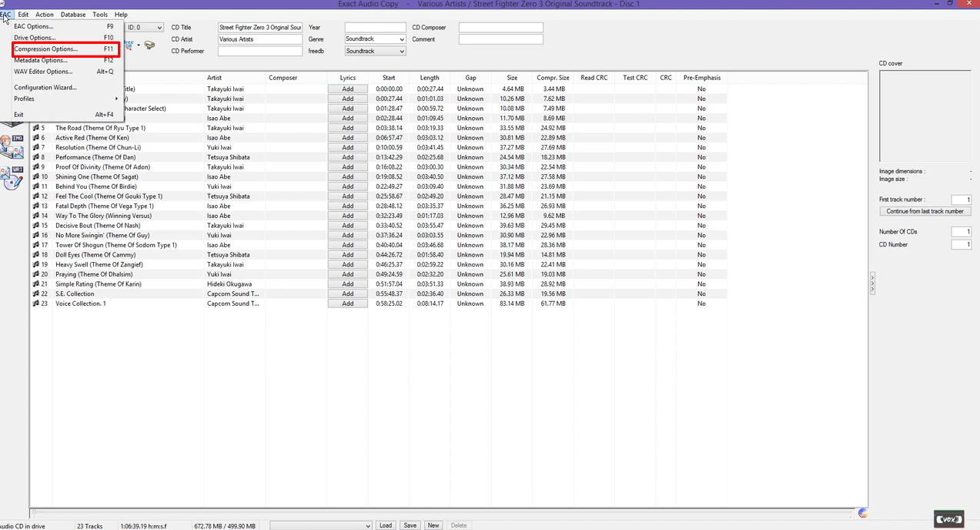Click the Year input field
Viewport: 980px width, 530px height.
pyautogui.click(x=375, y=28)
